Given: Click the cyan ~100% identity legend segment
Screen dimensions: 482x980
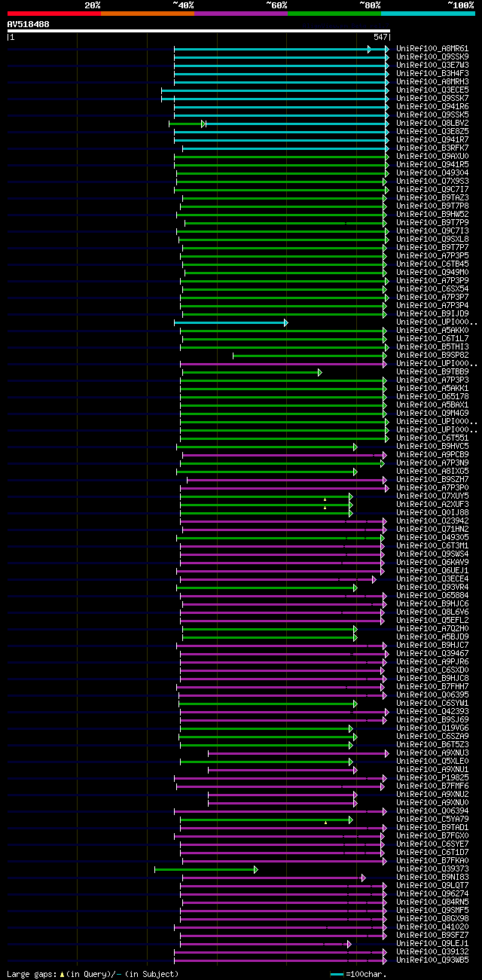Looking at the screenshot, I should point(428,14).
